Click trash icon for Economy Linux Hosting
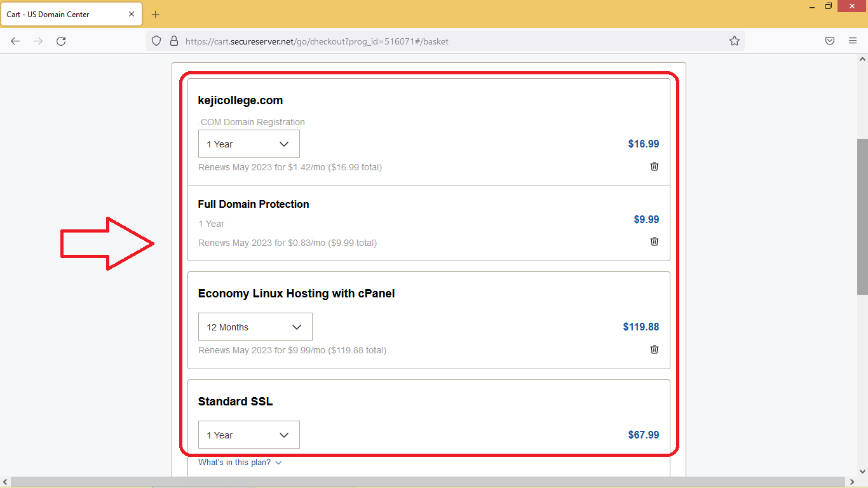Image resolution: width=868 pixels, height=488 pixels. 654,349
